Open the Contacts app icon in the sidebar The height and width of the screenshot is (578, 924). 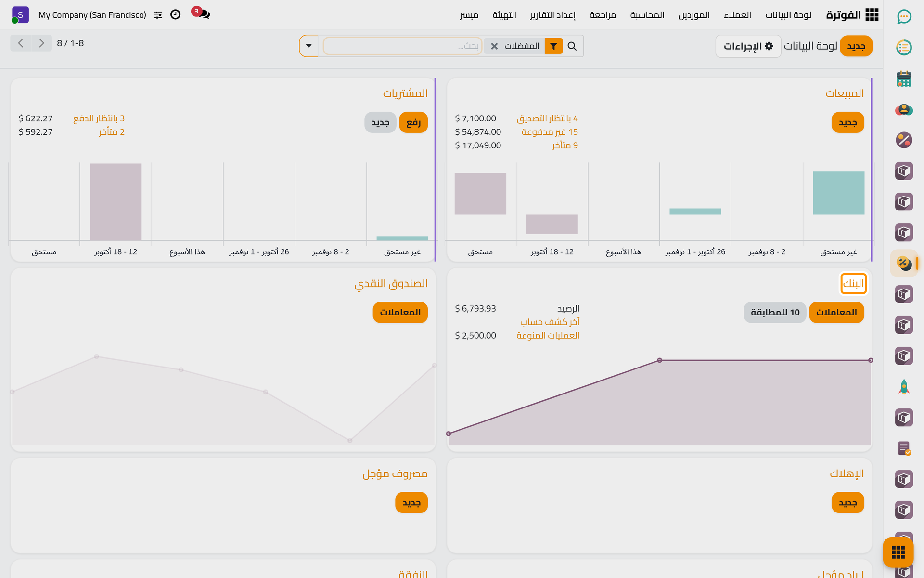(904, 109)
